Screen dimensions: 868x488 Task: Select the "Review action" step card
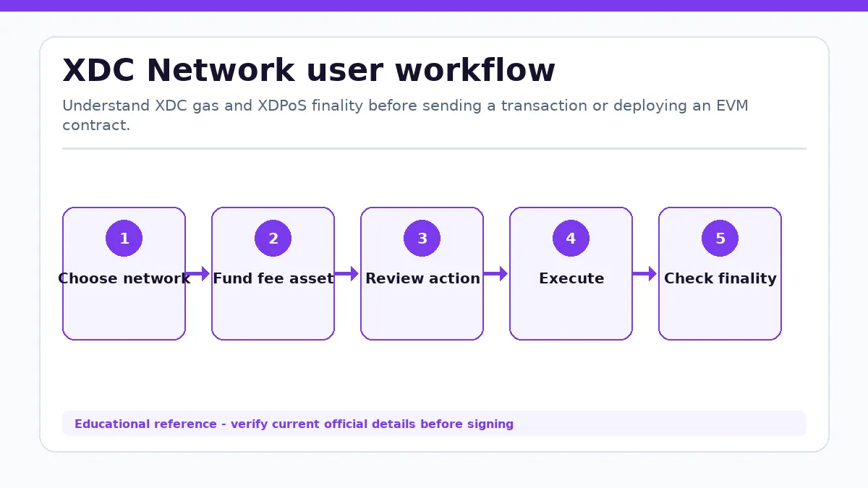[422, 273]
